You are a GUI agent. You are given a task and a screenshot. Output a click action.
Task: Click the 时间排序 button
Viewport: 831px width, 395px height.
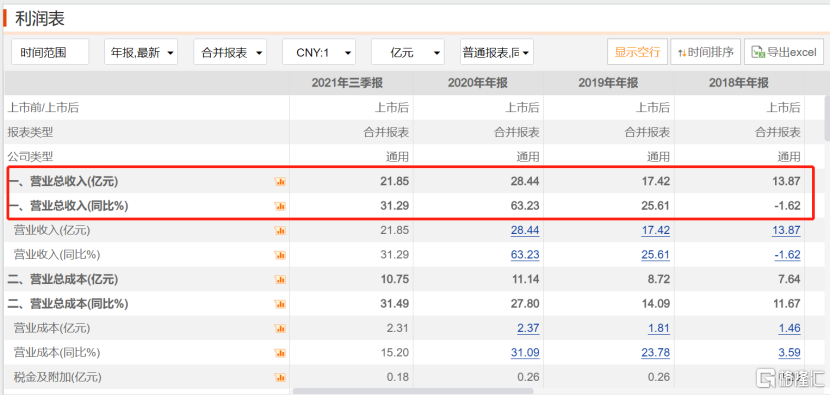click(706, 52)
